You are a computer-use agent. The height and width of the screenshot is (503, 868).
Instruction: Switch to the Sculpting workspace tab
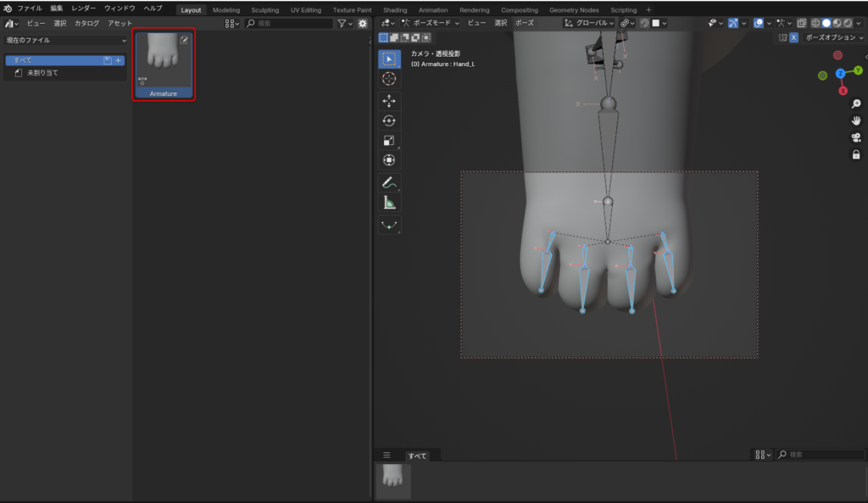(x=264, y=10)
